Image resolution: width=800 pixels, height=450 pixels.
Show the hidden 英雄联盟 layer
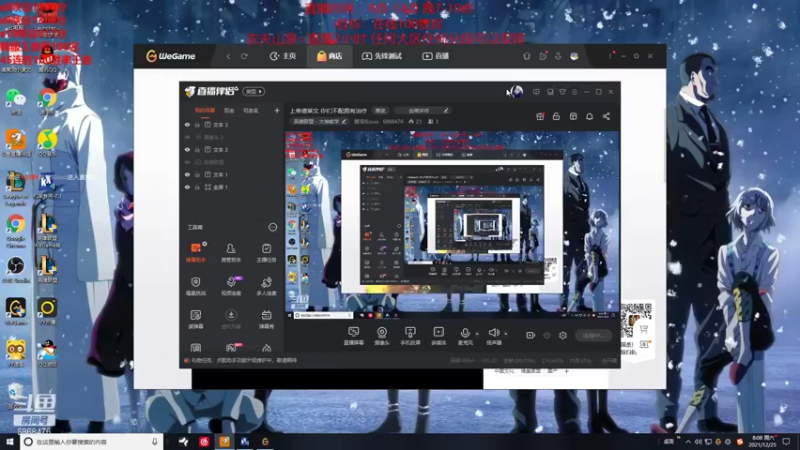(187, 162)
